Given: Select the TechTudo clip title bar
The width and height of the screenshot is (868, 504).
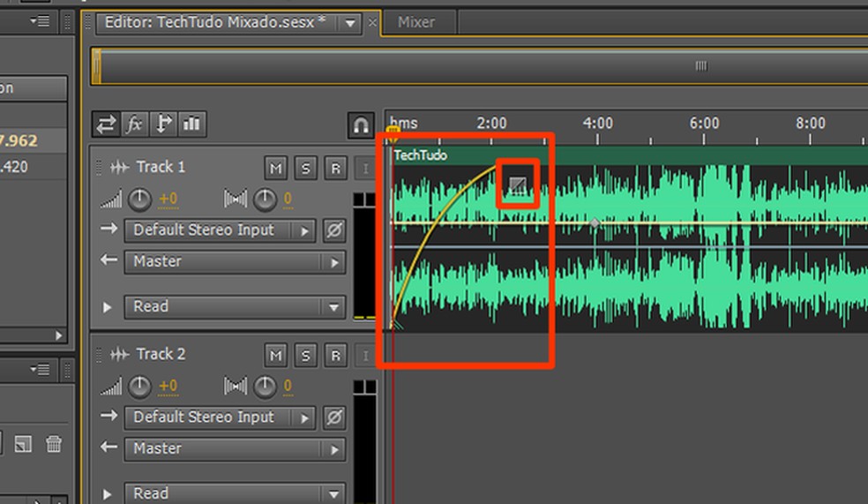Looking at the screenshot, I should pyautogui.click(x=630, y=155).
